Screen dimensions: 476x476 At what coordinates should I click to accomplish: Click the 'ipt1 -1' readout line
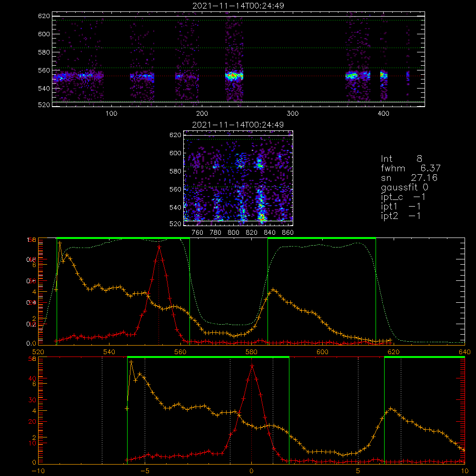click(401, 207)
